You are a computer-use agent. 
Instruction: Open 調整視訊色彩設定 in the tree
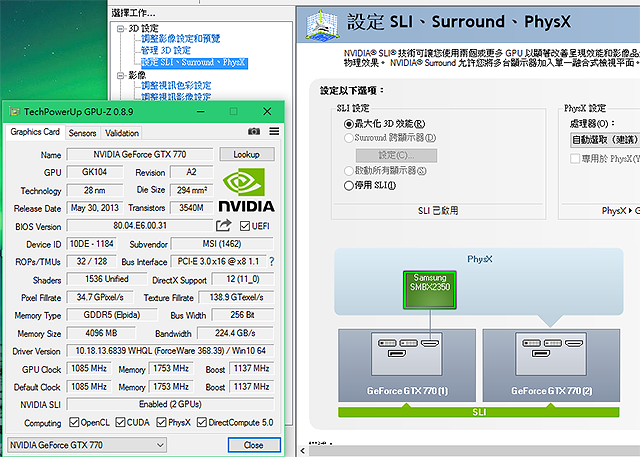click(x=176, y=86)
